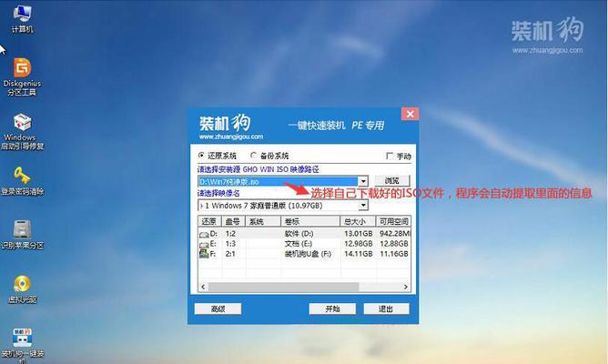Select 装机狗U盘 (F:) volume label cell
The width and height of the screenshot is (608, 364).
(308, 254)
